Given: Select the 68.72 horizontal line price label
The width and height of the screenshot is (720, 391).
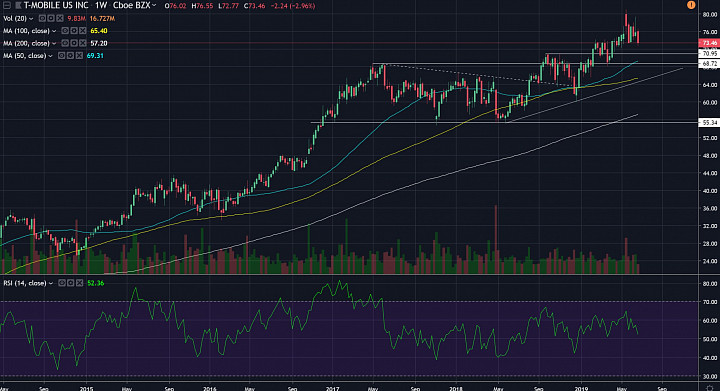Looking at the screenshot, I should click(x=709, y=64).
